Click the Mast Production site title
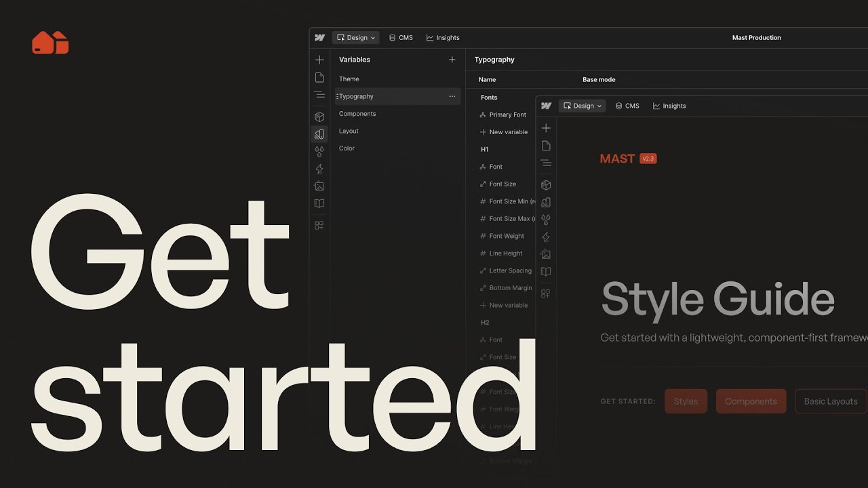868x488 pixels. pos(757,38)
